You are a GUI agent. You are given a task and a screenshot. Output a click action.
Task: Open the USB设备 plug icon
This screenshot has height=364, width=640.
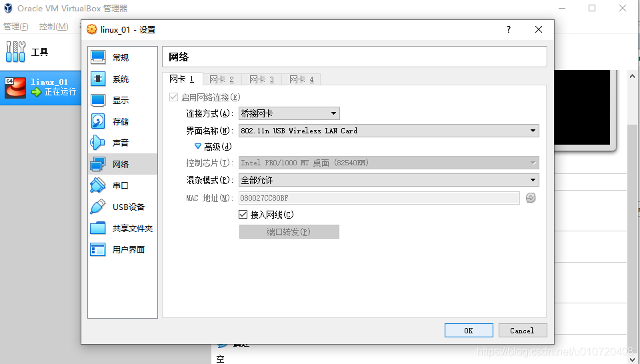(98, 207)
